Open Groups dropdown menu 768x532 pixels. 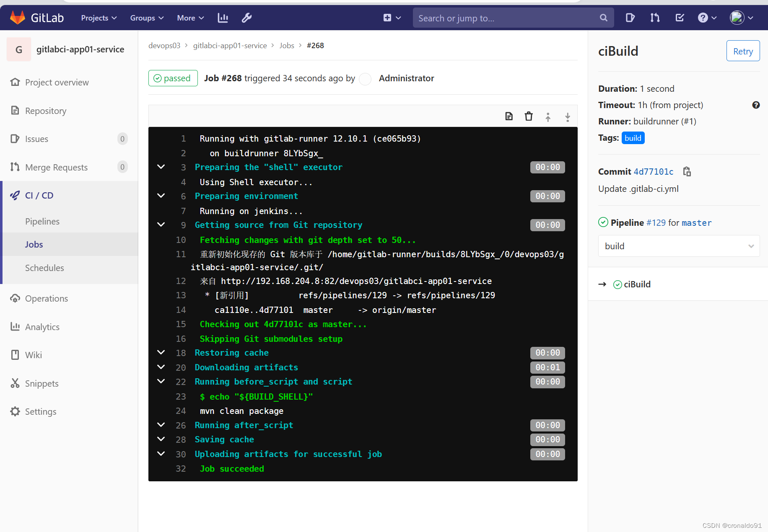147,18
